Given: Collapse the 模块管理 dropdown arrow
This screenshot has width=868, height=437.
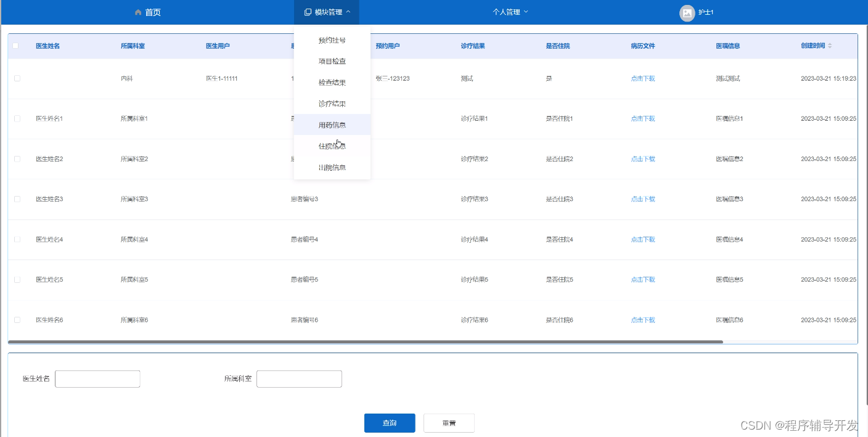Looking at the screenshot, I should (x=348, y=12).
